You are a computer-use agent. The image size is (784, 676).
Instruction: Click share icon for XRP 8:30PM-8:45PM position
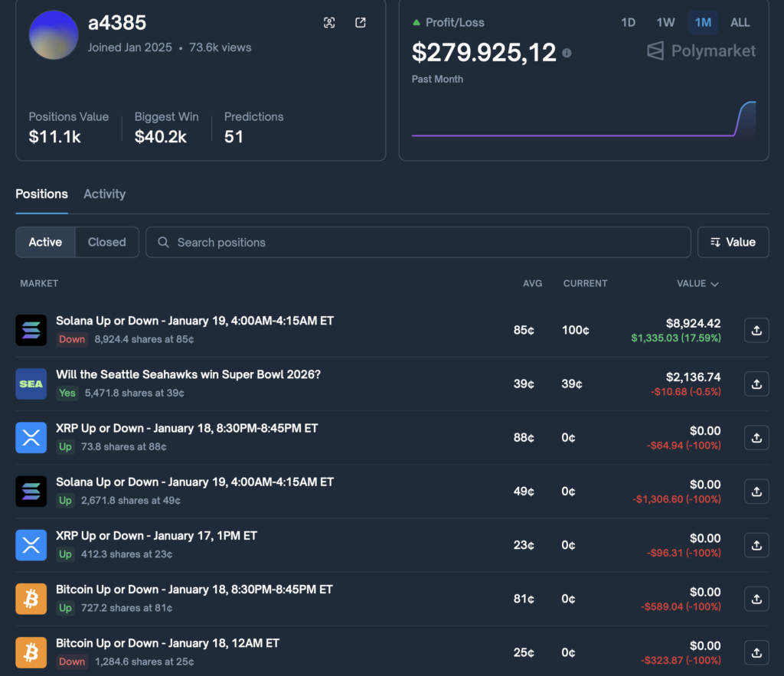pos(756,438)
